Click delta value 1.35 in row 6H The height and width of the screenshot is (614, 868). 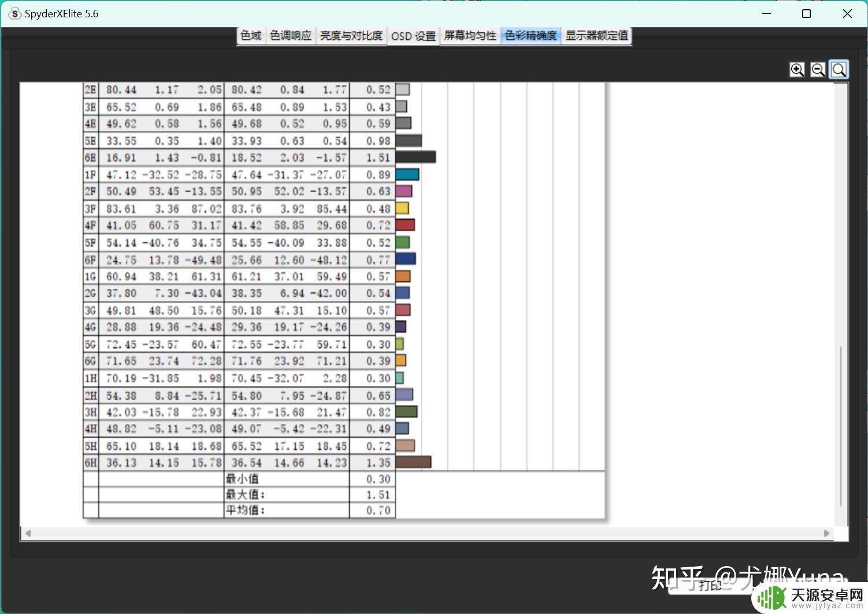379,463
